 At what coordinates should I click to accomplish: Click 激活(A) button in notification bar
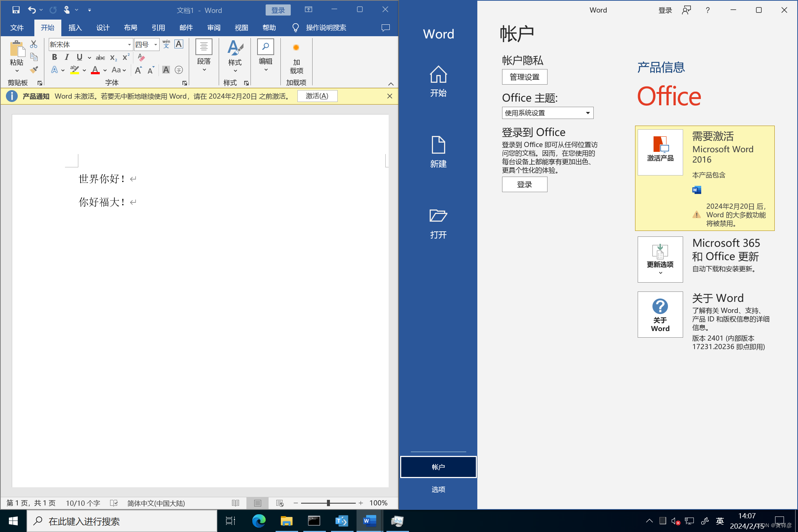point(318,96)
